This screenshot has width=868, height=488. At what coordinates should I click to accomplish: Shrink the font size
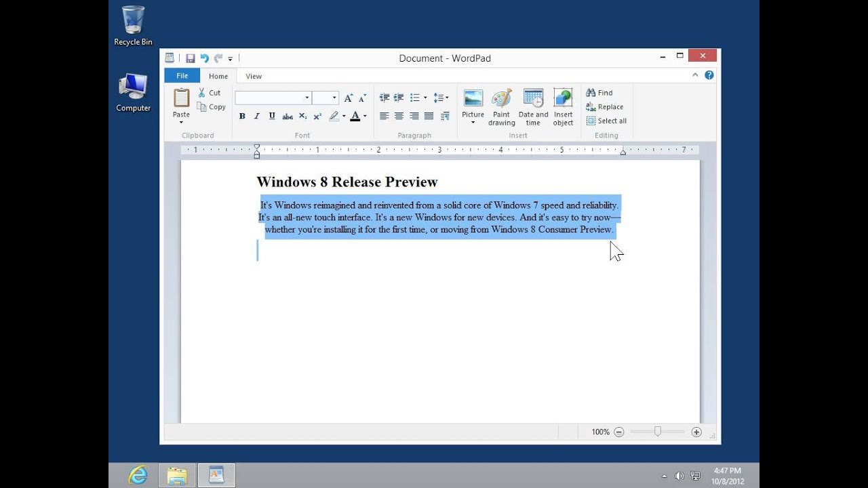361,98
